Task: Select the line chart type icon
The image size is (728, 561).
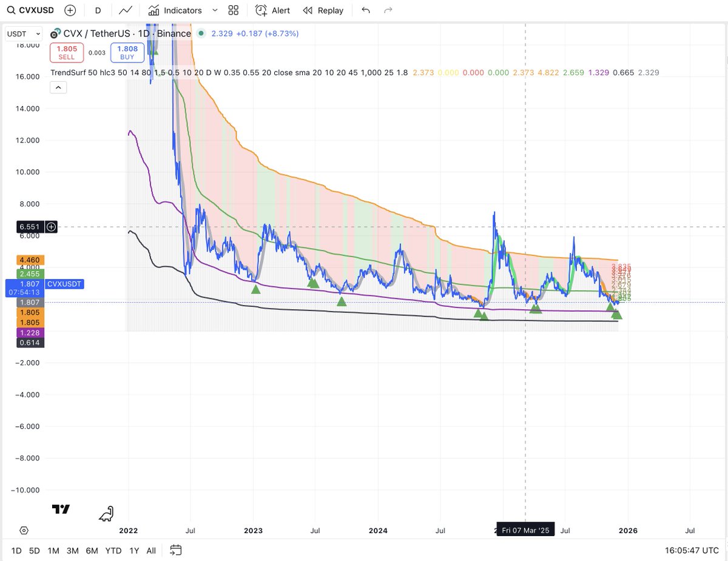Action: point(126,10)
